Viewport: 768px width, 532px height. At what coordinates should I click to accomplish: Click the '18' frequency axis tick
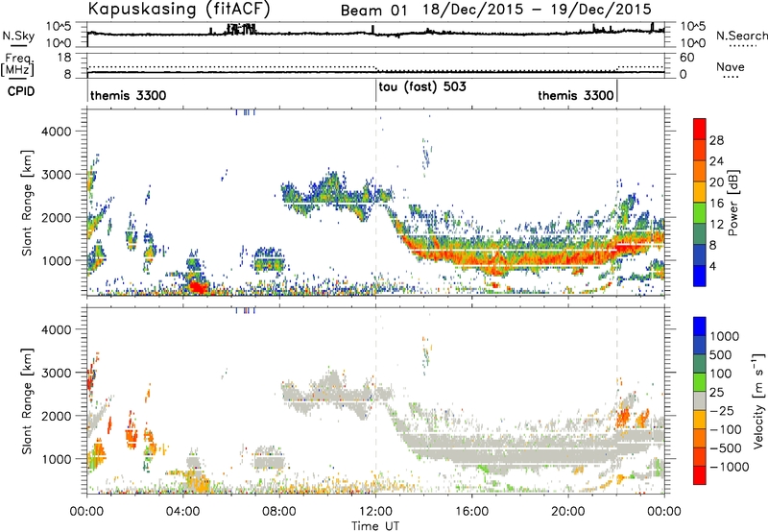point(64,58)
